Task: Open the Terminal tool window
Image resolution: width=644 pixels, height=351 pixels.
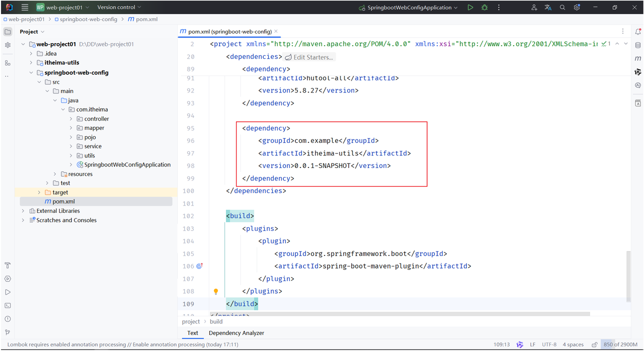Action: click(8, 305)
